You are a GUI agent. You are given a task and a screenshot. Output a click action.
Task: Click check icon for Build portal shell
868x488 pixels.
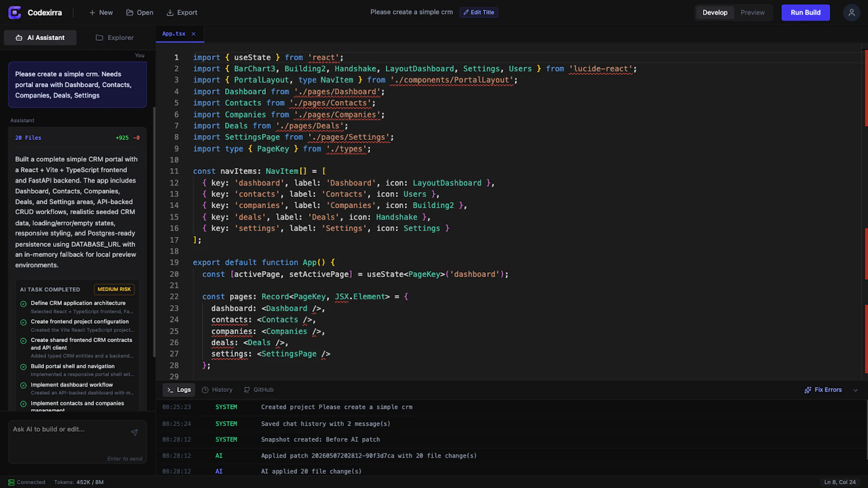pyautogui.click(x=23, y=367)
